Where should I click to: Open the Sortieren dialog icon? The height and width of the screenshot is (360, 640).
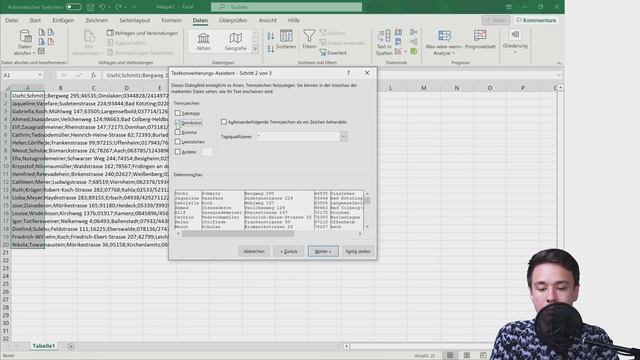(x=286, y=36)
